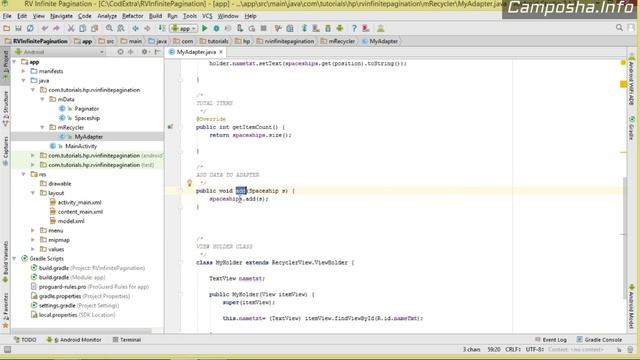Run the app with green play button

coord(204,29)
